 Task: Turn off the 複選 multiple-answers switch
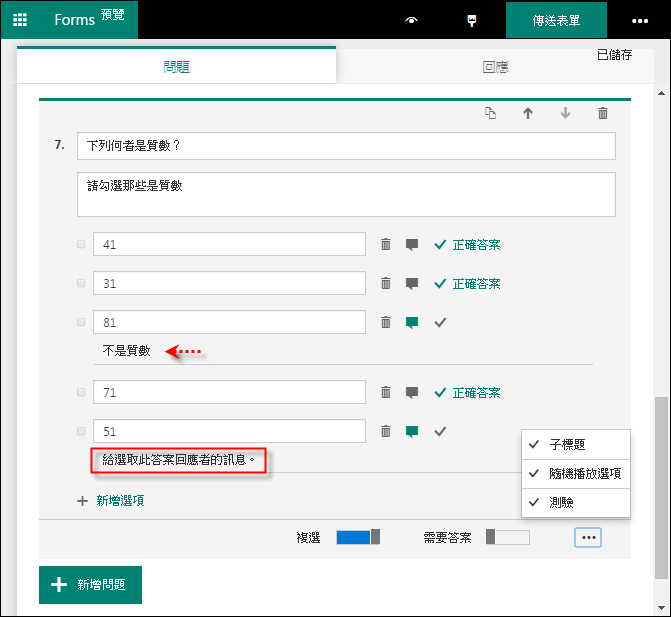358,537
